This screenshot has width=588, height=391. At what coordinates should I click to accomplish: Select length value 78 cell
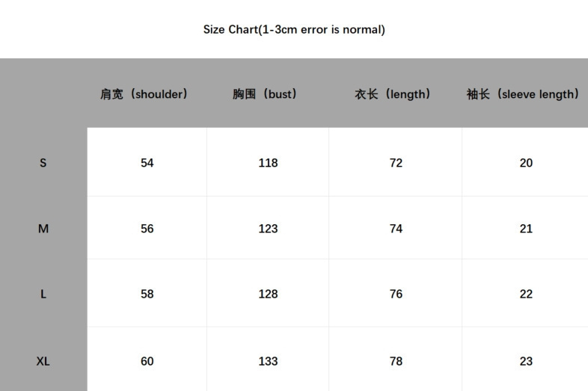coord(396,360)
